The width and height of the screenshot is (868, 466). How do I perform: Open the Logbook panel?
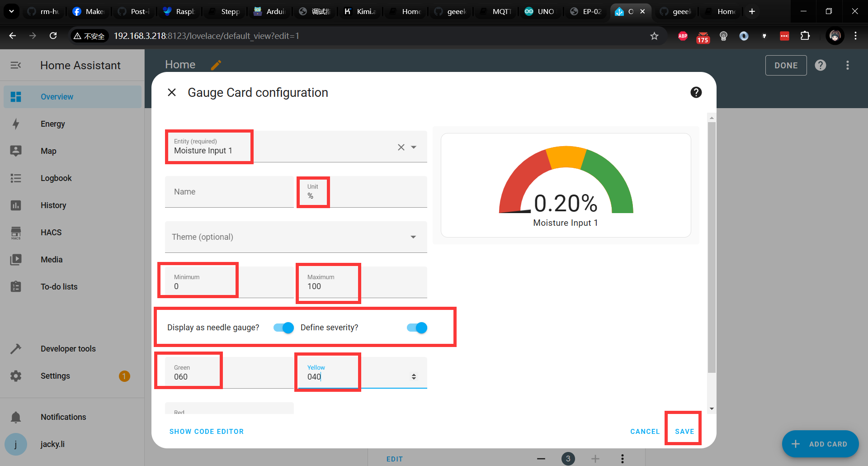tap(72, 178)
